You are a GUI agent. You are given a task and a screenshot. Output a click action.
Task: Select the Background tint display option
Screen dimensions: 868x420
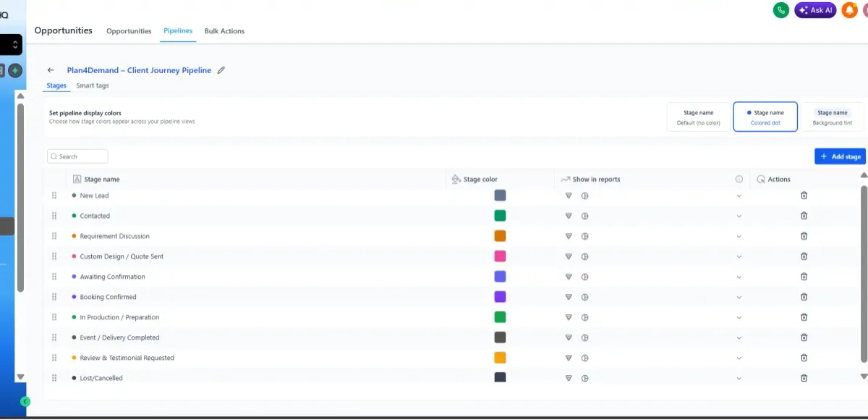tap(833, 117)
